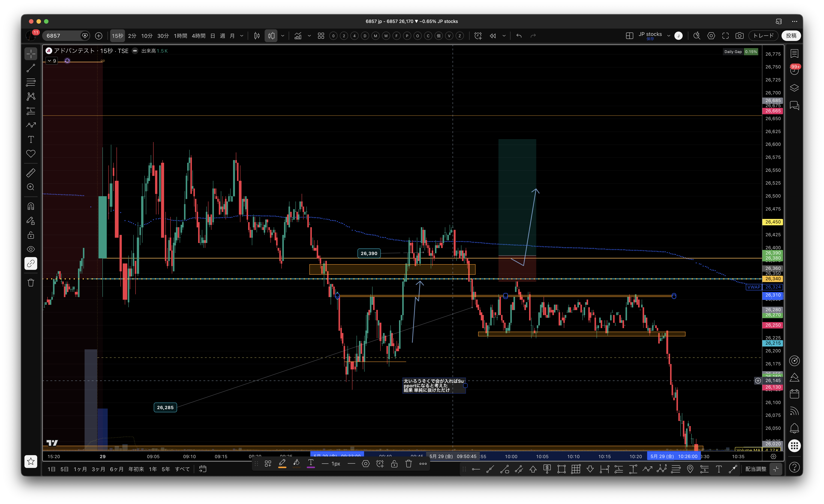Toggle lock on selected drawing in floating toolbar
824x504 pixels.
394,464
